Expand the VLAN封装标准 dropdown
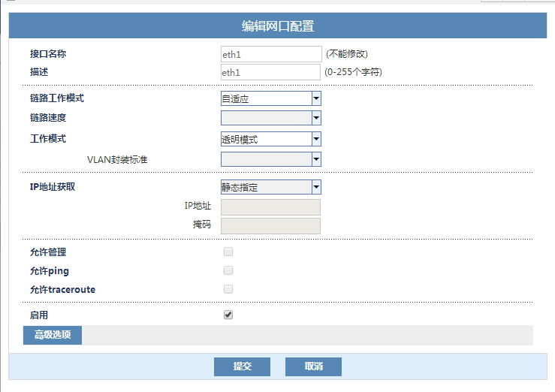 coord(270,159)
